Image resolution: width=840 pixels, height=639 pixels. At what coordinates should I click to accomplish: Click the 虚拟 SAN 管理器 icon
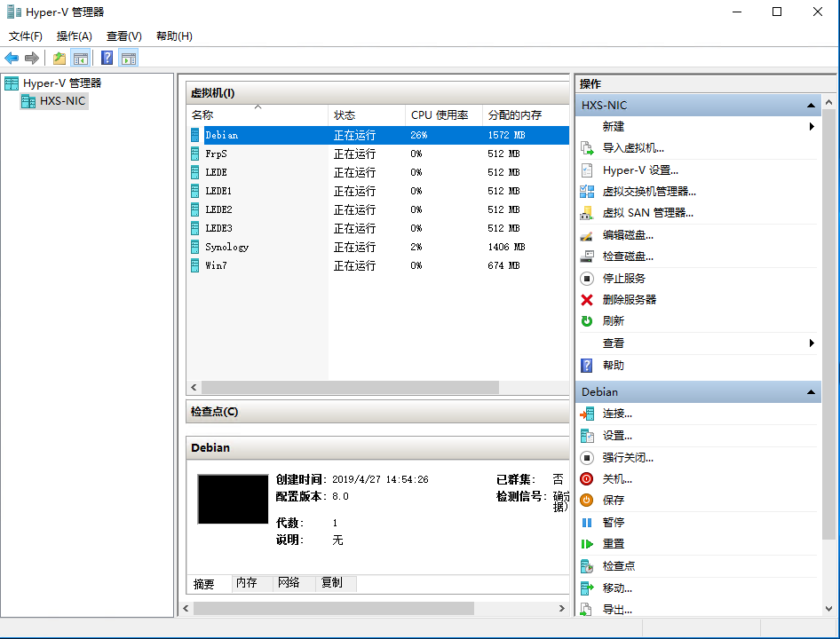587,213
